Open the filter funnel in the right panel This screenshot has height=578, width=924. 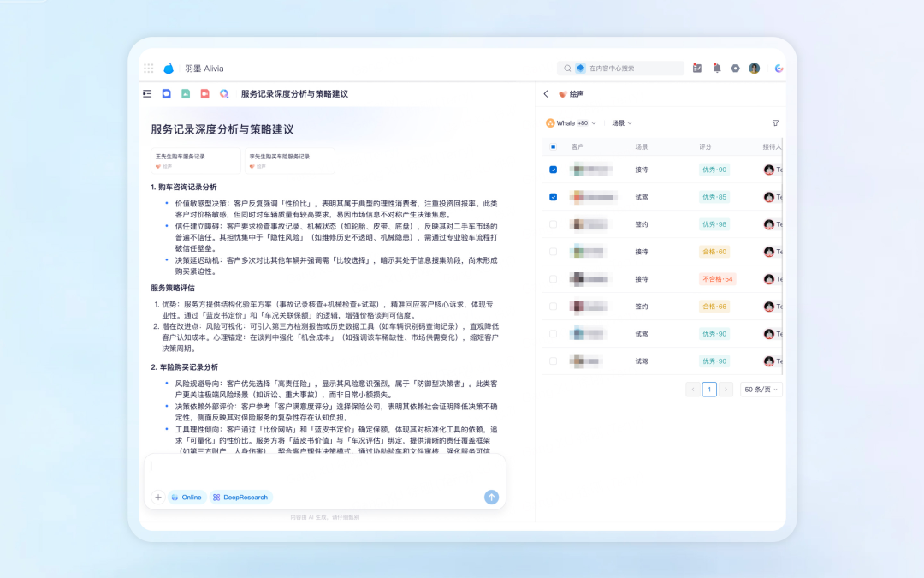pos(775,123)
